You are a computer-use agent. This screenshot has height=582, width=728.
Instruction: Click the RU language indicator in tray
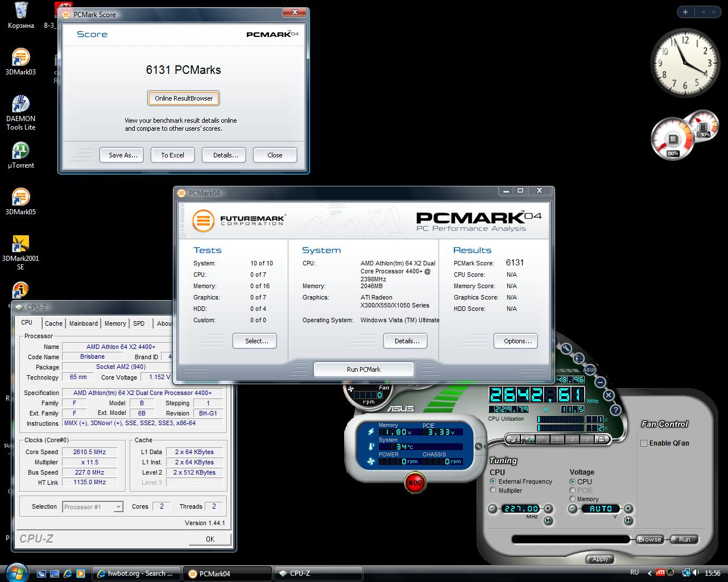(x=635, y=572)
